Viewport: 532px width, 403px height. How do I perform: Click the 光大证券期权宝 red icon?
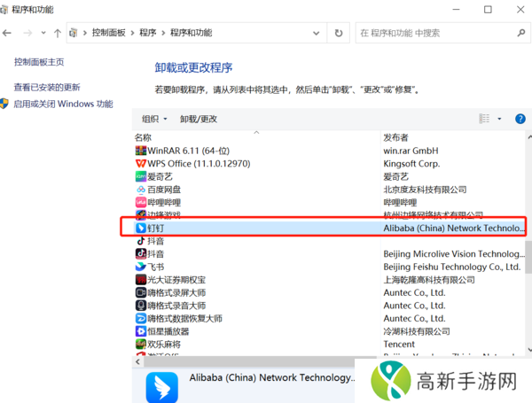click(x=140, y=280)
